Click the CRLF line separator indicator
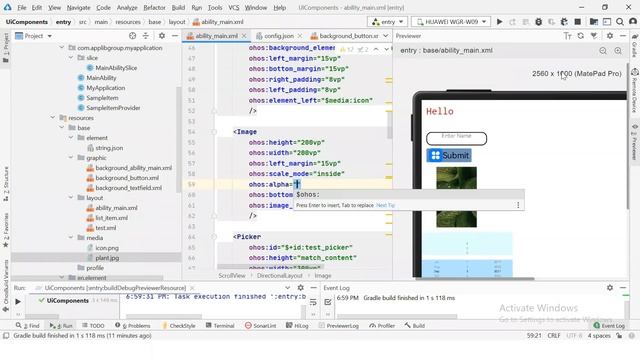Image resolution: width=640 pixels, height=360 pixels. (553, 336)
